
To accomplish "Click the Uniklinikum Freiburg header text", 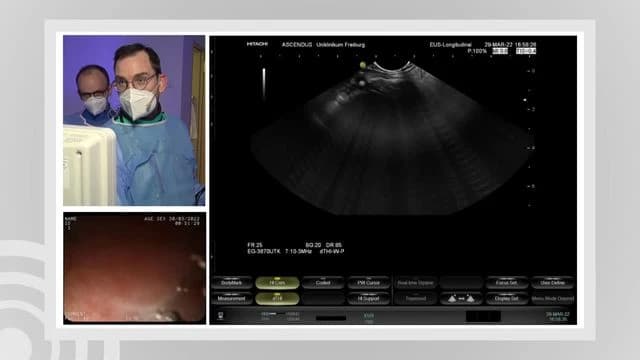I will pos(340,44).
